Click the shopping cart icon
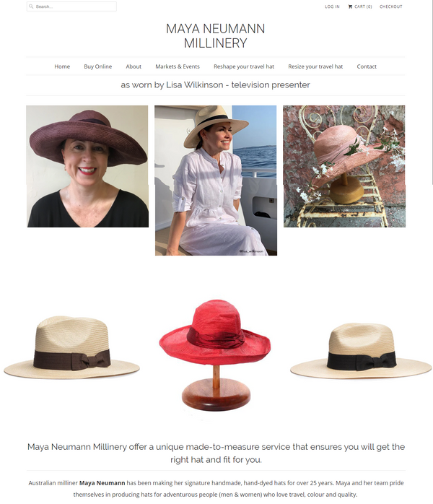 click(350, 6)
